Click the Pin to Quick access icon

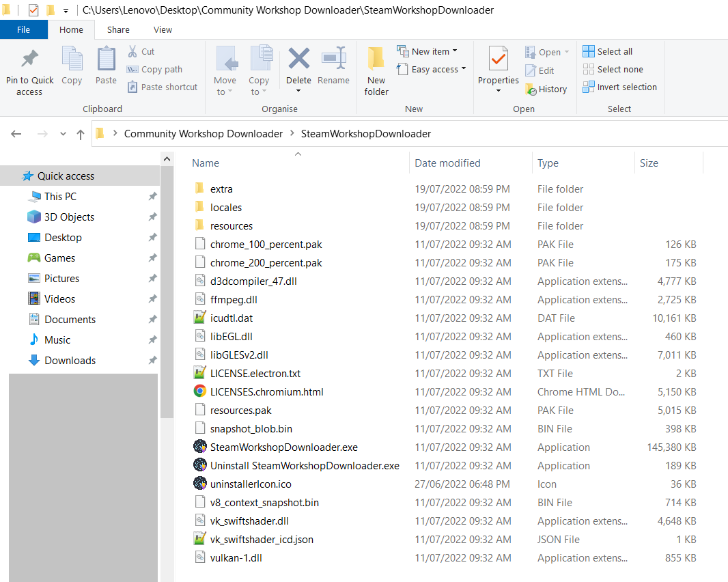coord(30,59)
